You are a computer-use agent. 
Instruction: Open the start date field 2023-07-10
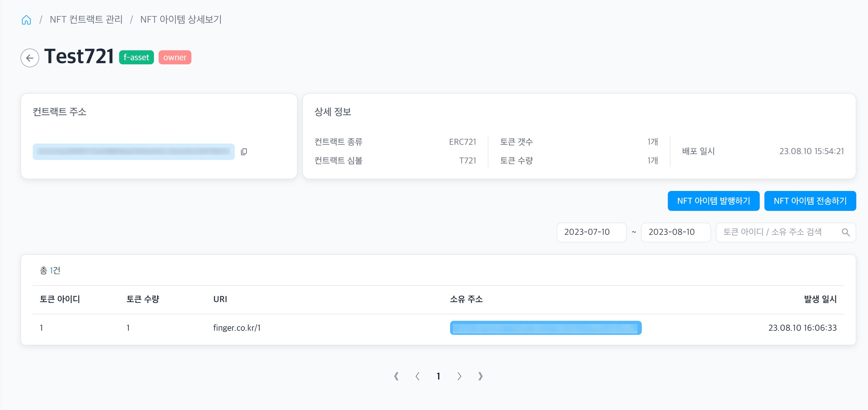pyautogui.click(x=592, y=232)
